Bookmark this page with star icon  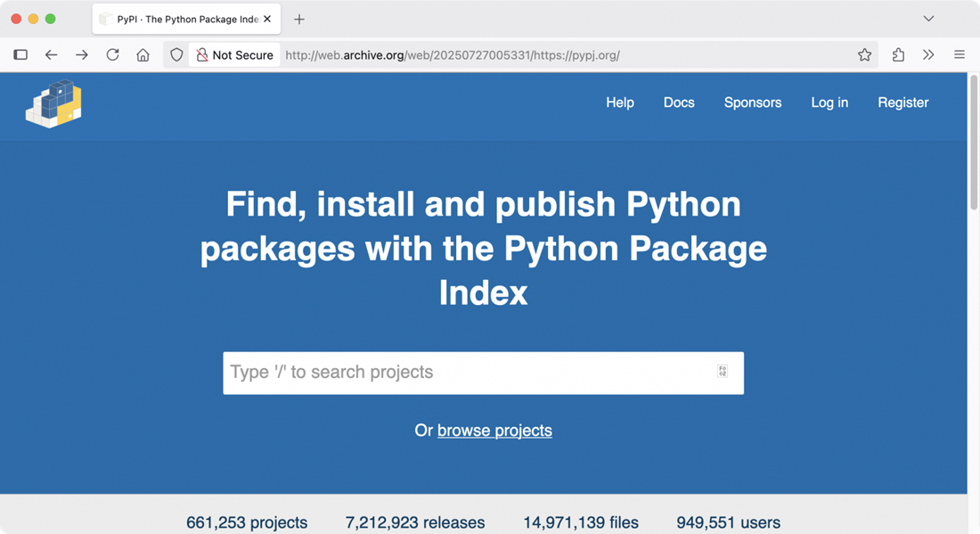pos(864,55)
